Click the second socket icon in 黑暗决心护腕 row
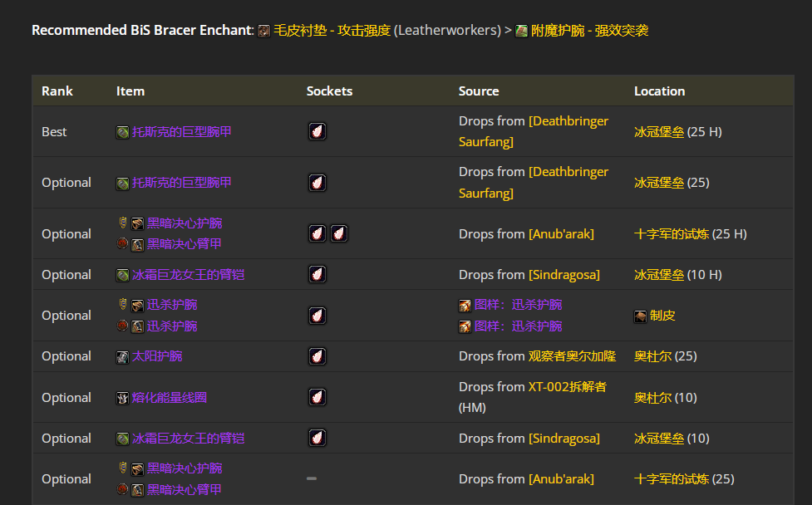Viewport: 812px width, 505px height. click(339, 233)
